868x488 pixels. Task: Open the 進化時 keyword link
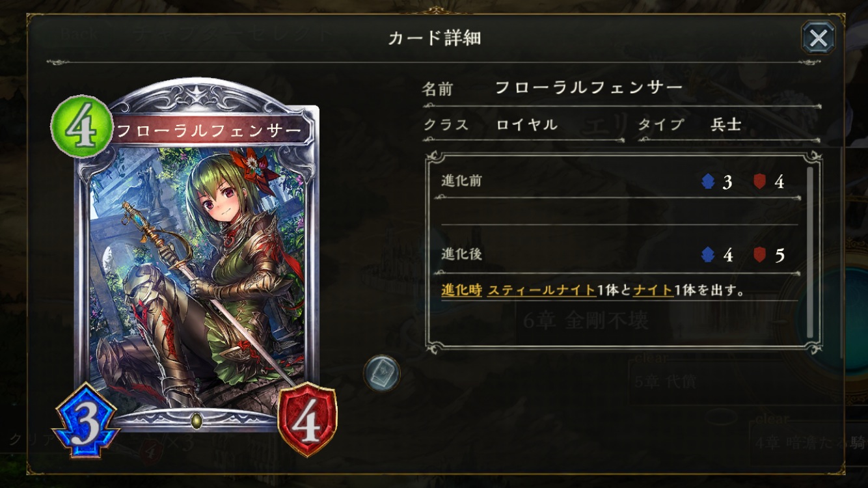(x=461, y=290)
